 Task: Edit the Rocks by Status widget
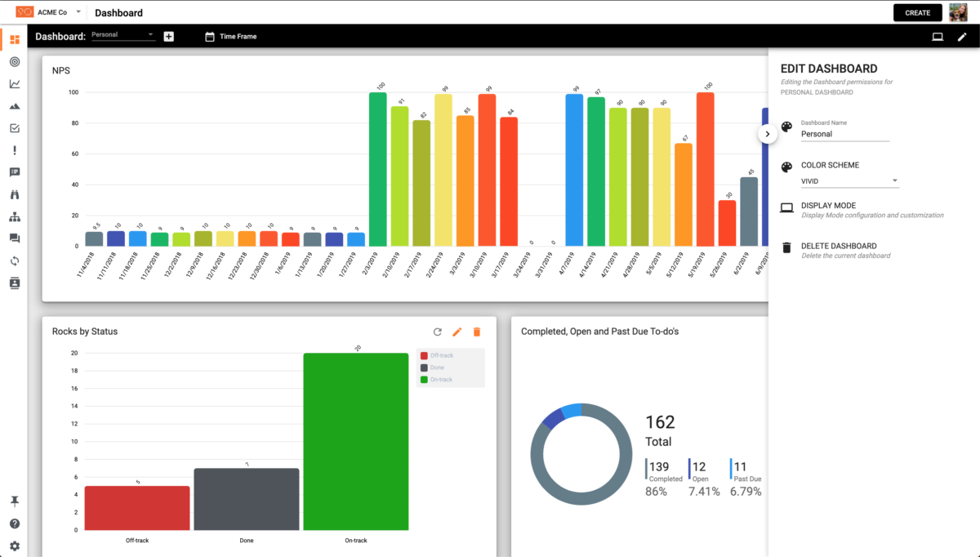pos(457,332)
